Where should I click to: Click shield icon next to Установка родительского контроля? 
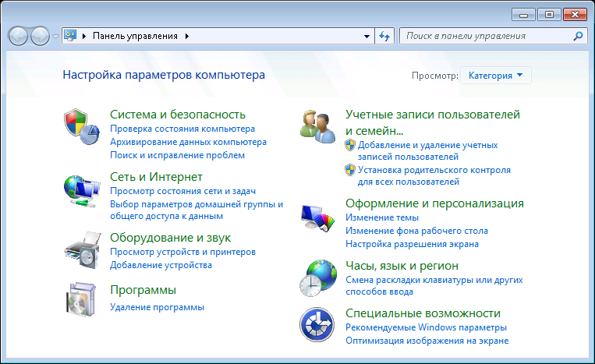click(x=350, y=170)
